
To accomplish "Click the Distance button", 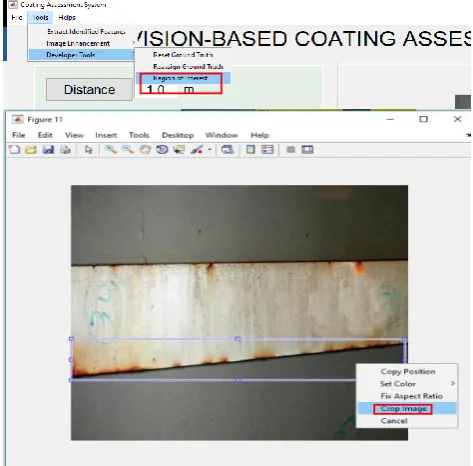I will click(89, 90).
